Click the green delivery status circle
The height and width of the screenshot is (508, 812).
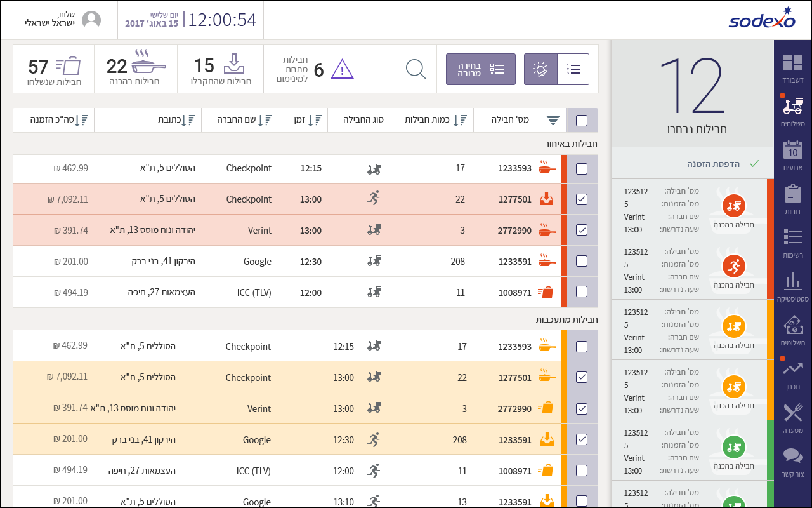click(x=734, y=447)
